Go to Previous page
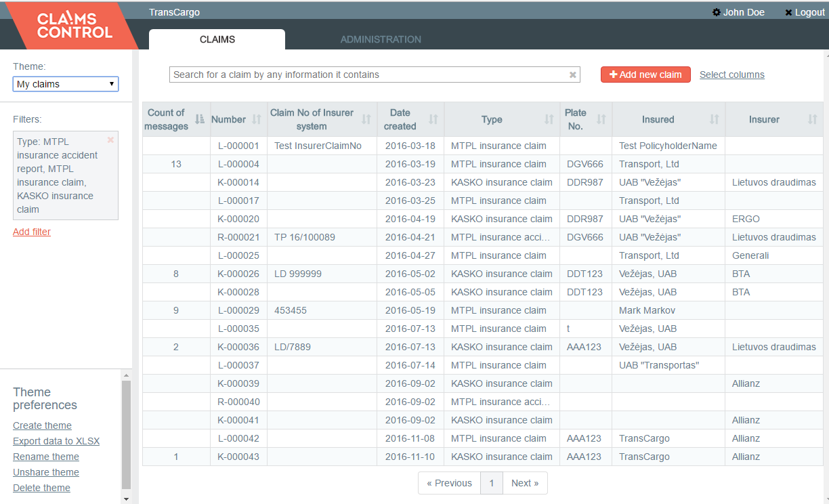 point(449,483)
